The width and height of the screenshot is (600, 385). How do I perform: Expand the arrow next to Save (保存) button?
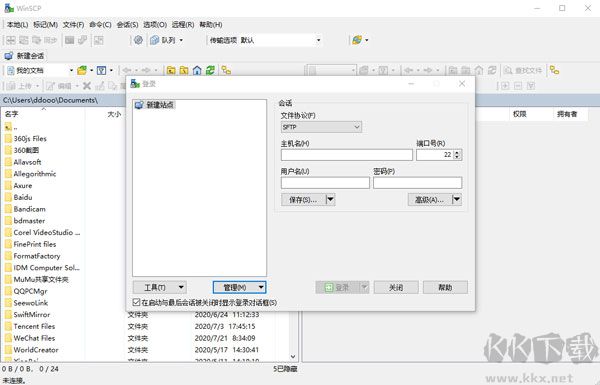coord(331,199)
